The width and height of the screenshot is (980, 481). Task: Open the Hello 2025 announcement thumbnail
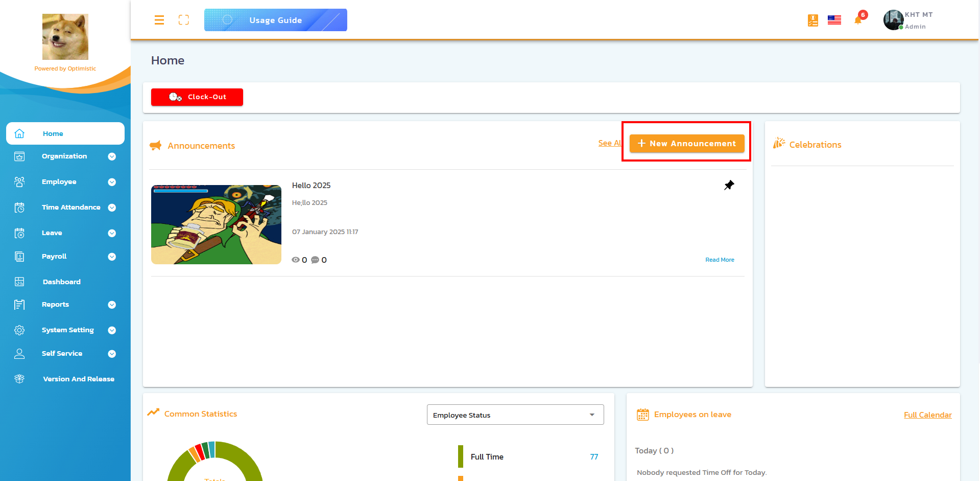(216, 224)
